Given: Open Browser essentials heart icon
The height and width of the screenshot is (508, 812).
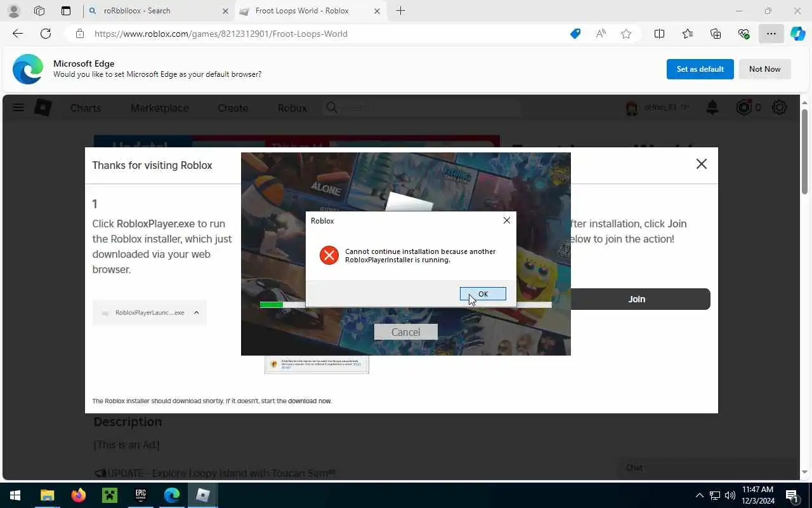Looking at the screenshot, I should 743,34.
